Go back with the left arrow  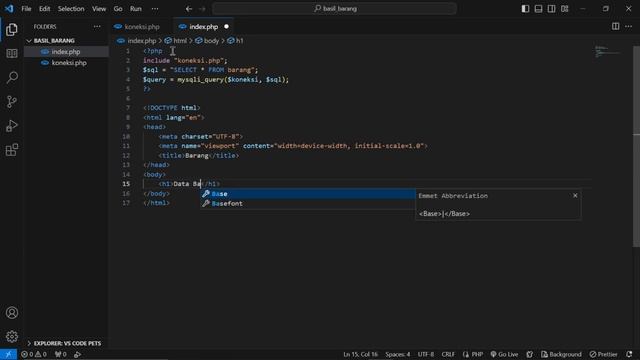click(189, 9)
